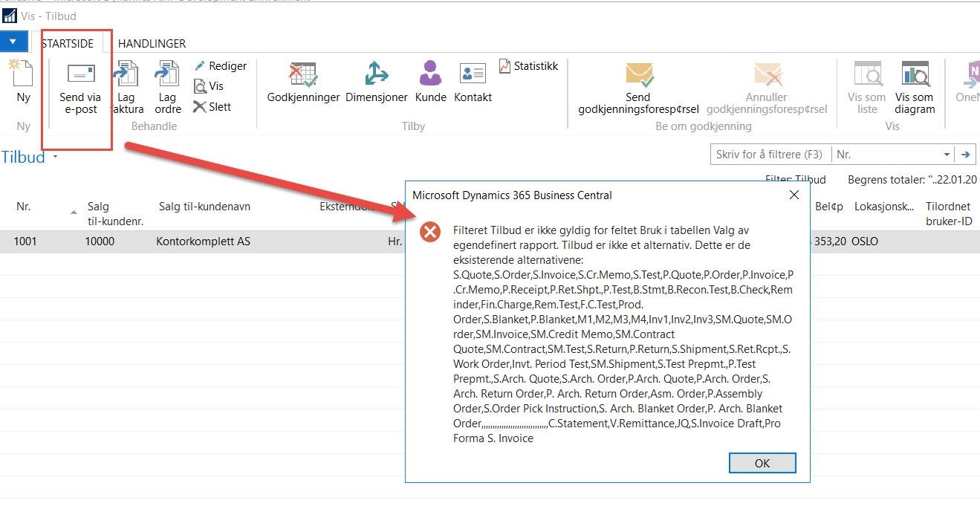Select the Slett action

212,106
